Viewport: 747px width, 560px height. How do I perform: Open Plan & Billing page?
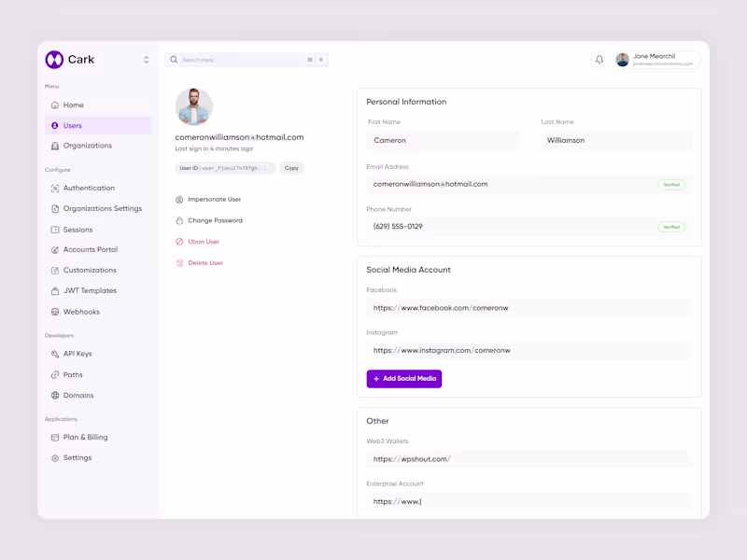pos(98,437)
